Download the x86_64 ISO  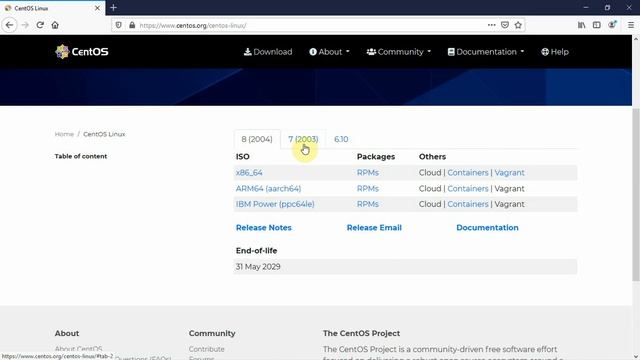(249, 173)
